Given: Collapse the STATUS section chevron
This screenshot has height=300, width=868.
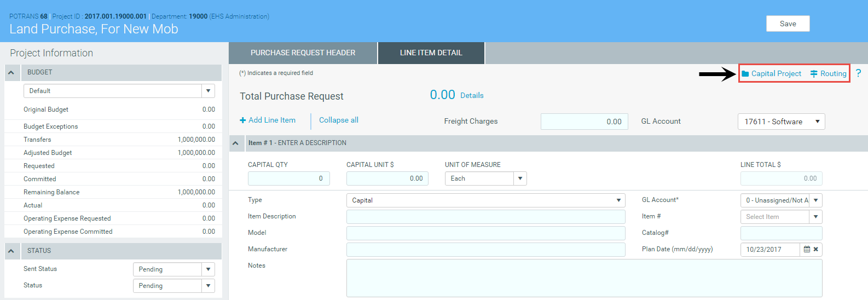Looking at the screenshot, I should click(x=11, y=251).
